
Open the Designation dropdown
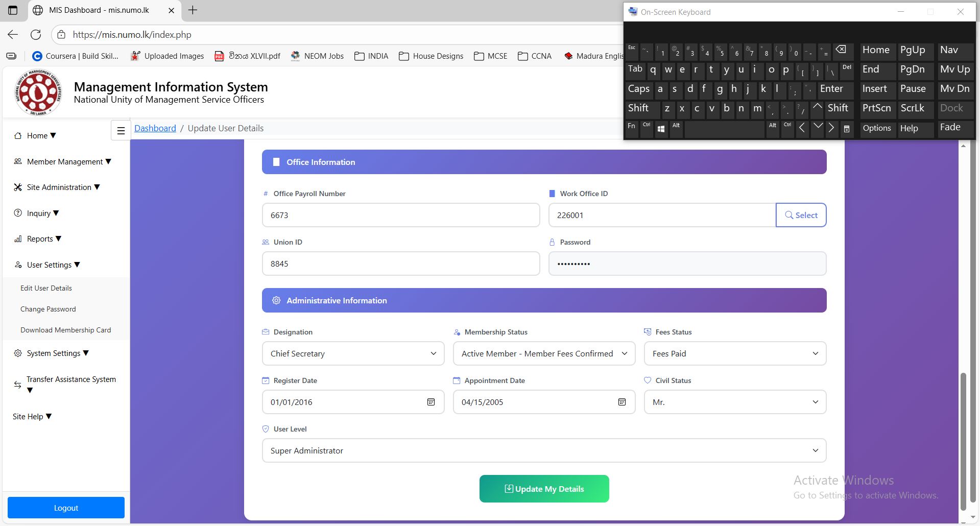[353, 354]
